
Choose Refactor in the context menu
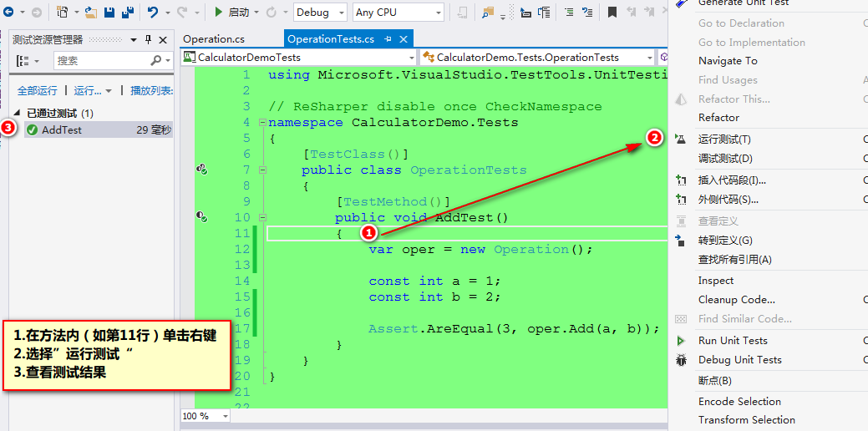click(x=719, y=117)
